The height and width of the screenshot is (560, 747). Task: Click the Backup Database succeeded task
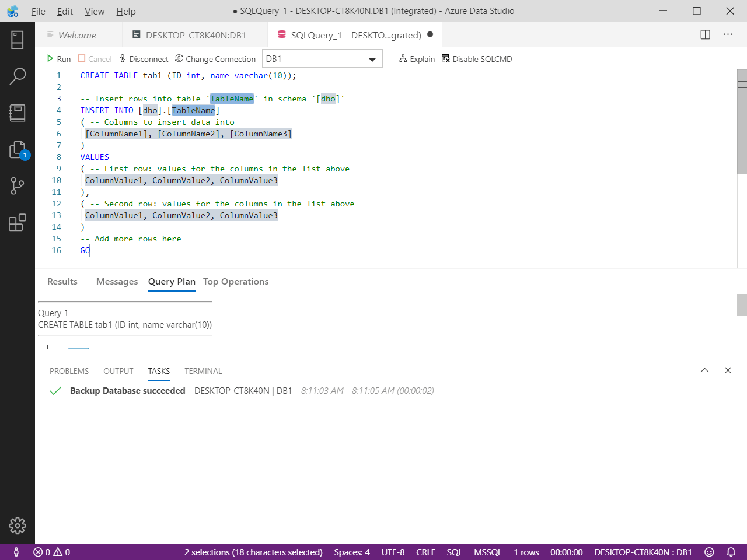pos(128,391)
